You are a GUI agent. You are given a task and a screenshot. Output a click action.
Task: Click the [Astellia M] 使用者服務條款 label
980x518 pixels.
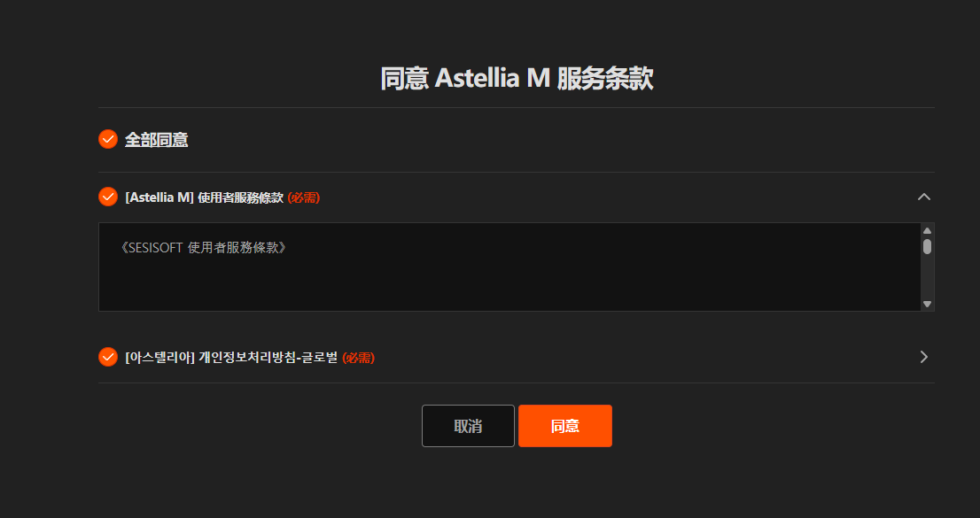coord(204,197)
